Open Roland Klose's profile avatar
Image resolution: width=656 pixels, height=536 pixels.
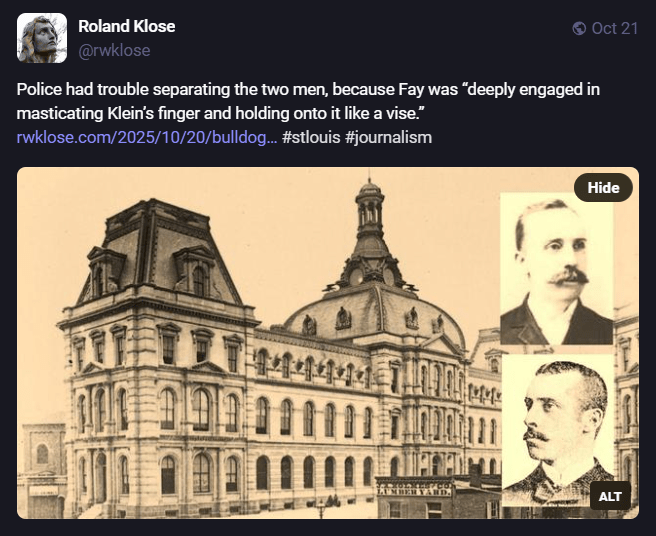pos(42,38)
